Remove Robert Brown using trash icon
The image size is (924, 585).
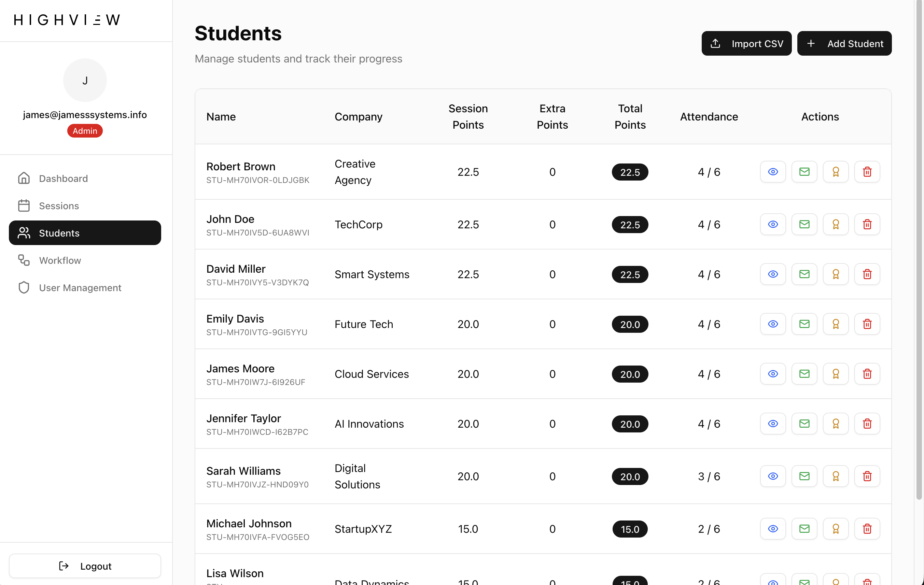click(x=867, y=172)
